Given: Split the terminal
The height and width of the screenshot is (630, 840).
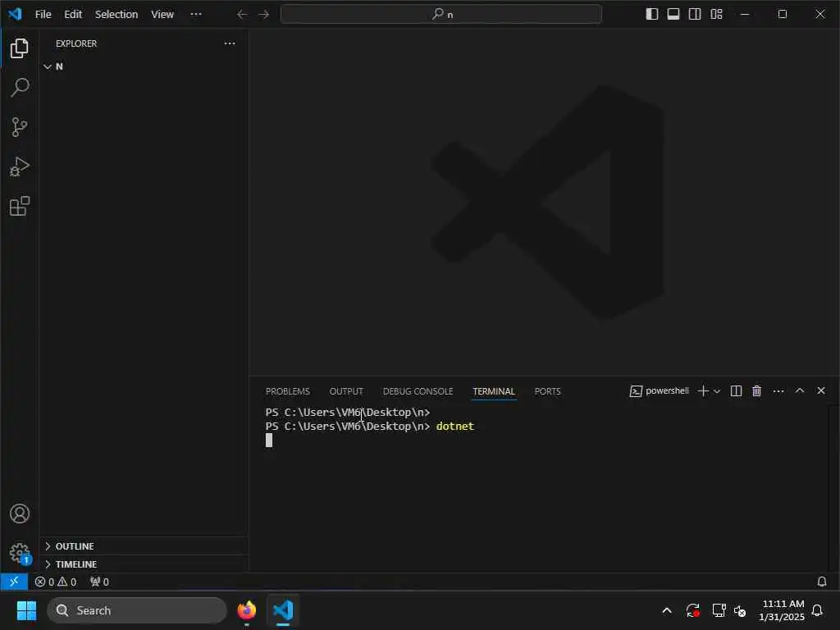Looking at the screenshot, I should pyautogui.click(x=736, y=390).
